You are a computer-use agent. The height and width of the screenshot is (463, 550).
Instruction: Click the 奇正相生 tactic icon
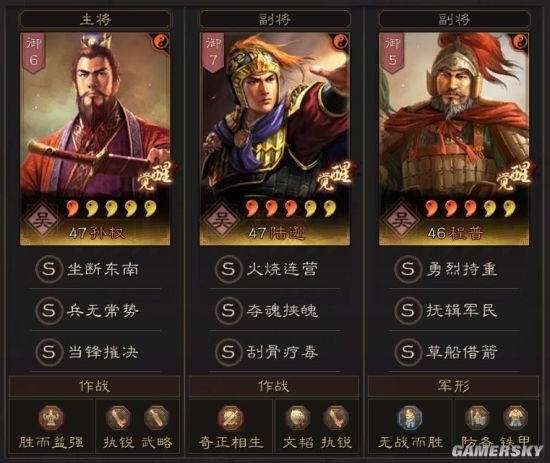coord(230,418)
